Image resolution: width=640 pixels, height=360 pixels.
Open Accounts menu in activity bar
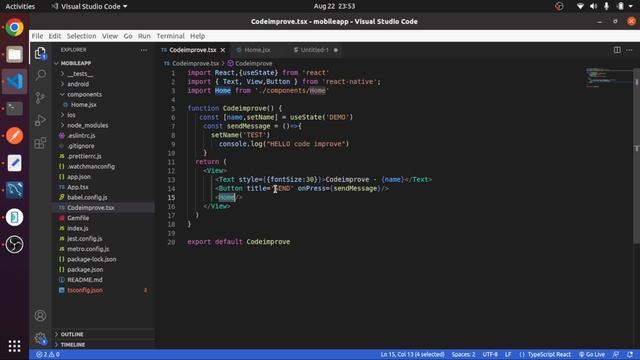pyautogui.click(x=40, y=316)
